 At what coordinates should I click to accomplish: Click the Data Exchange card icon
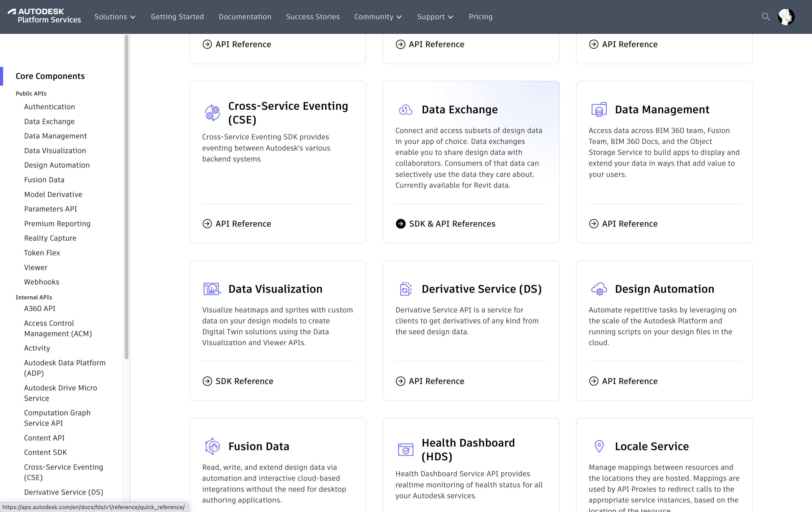pos(406,110)
